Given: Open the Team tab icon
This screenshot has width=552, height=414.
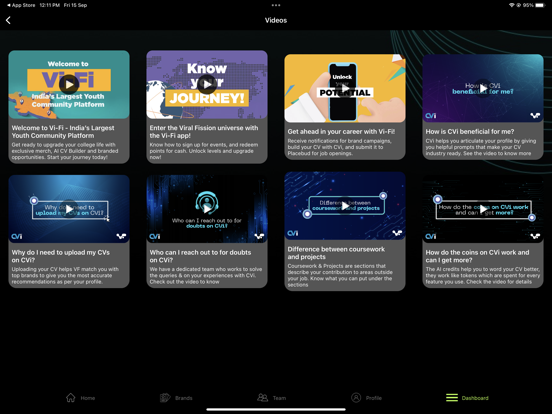Looking at the screenshot, I should point(263,398).
